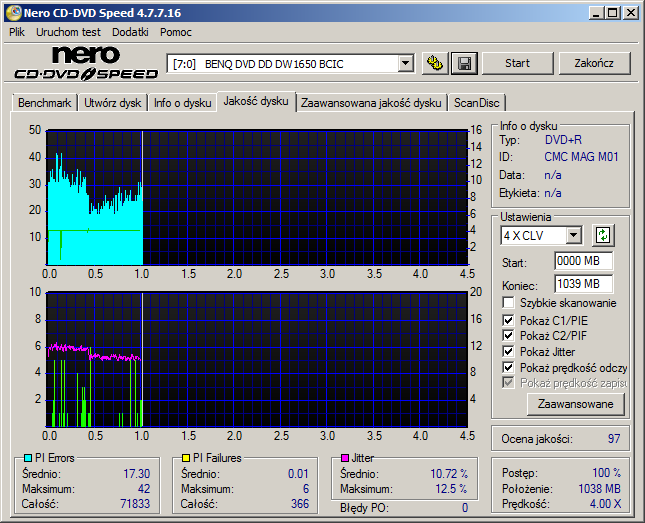Click the Położenie 1038 MB value
The image size is (645, 523).
click(x=599, y=488)
